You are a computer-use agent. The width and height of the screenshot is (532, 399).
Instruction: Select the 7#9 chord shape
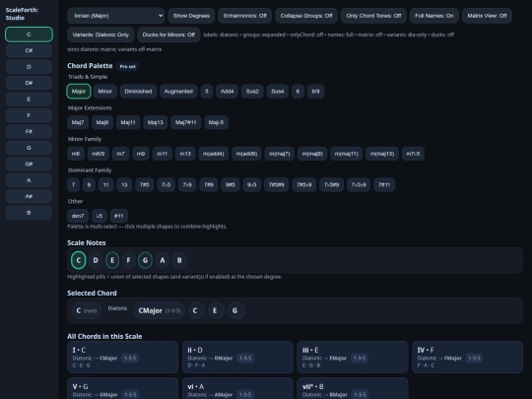(209, 185)
